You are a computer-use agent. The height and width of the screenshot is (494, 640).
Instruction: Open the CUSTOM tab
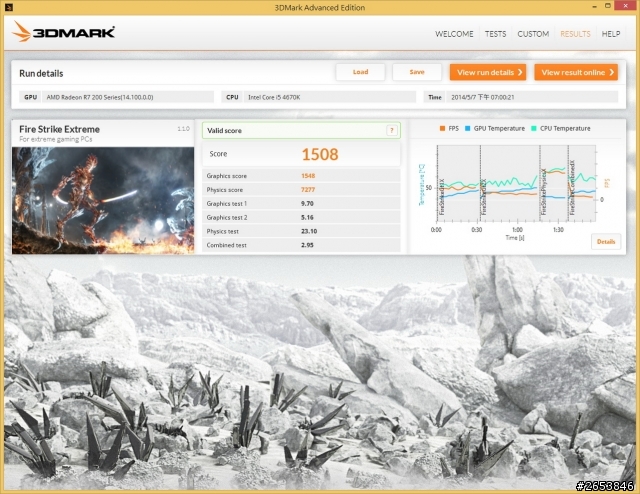533,34
